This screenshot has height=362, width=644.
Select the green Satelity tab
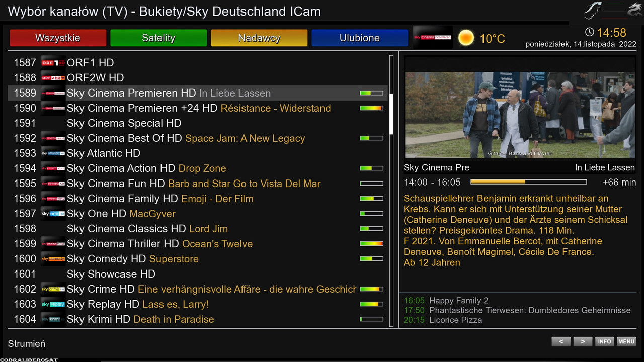(x=158, y=38)
